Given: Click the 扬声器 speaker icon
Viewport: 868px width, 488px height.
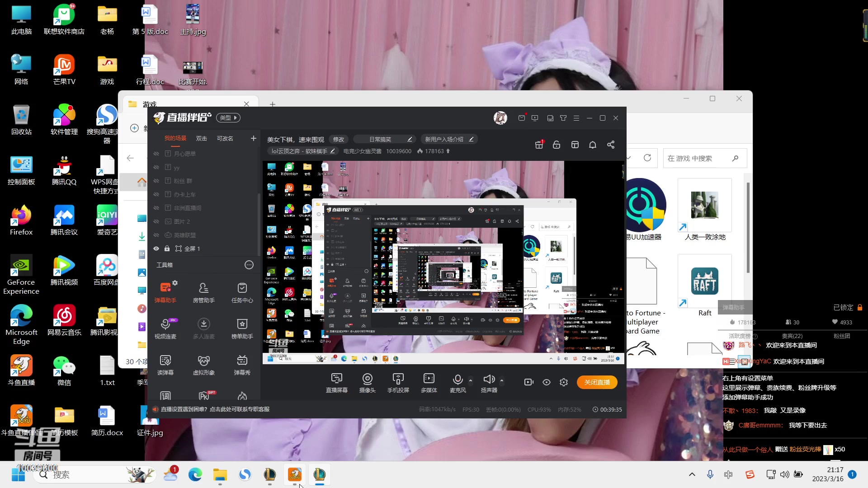Looking at the screenshot, I should 489,380.
